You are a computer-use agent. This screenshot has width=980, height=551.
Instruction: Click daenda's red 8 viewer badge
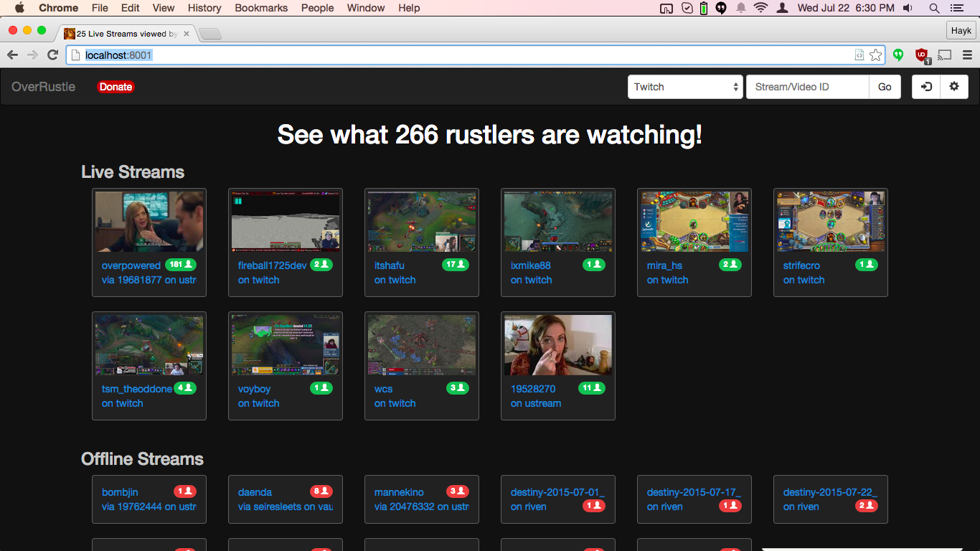[x=321, y=491]
